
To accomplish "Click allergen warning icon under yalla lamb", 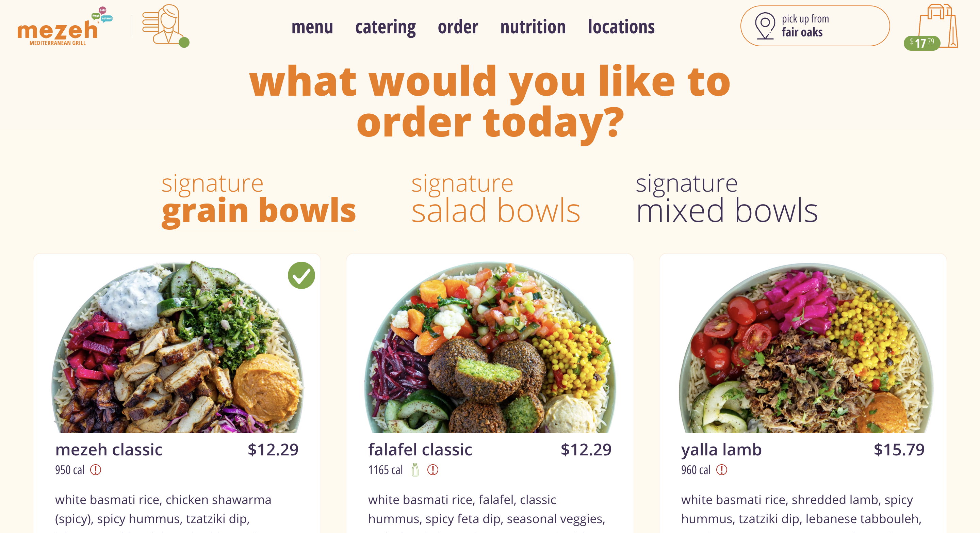I will coord(722,470).
